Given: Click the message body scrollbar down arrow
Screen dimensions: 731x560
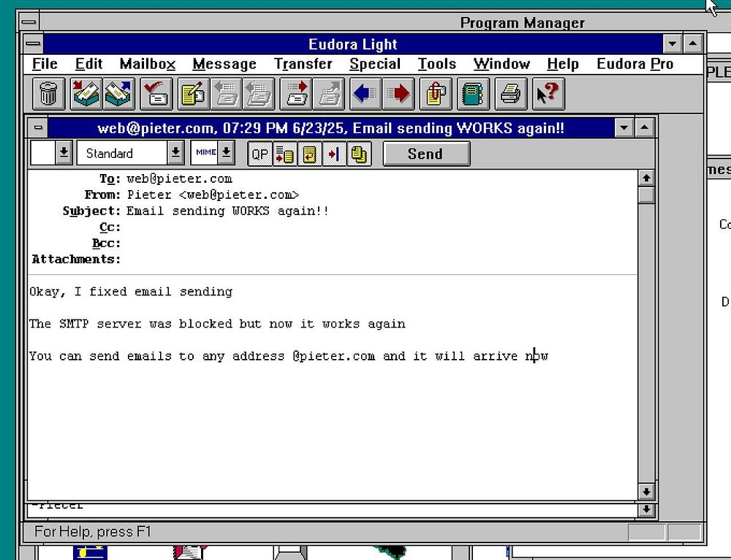Looking at the screenshot, I should click(646, 491).
